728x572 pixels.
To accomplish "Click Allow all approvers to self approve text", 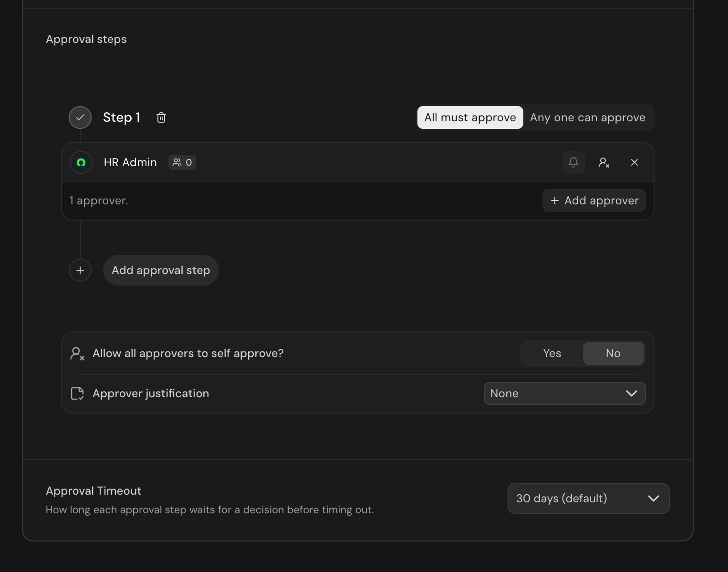I will coord(188,353).
